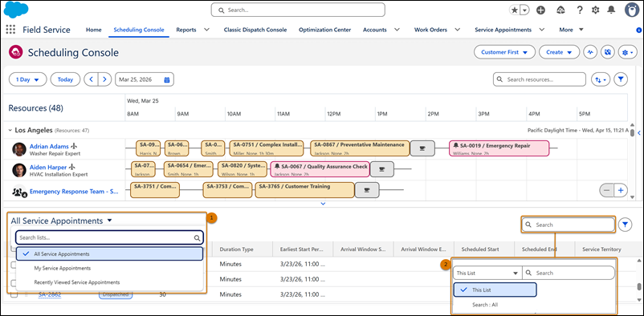Click the activity pulse icon button
This screenshot has width=644, height=316.
(x=591, y=52)
